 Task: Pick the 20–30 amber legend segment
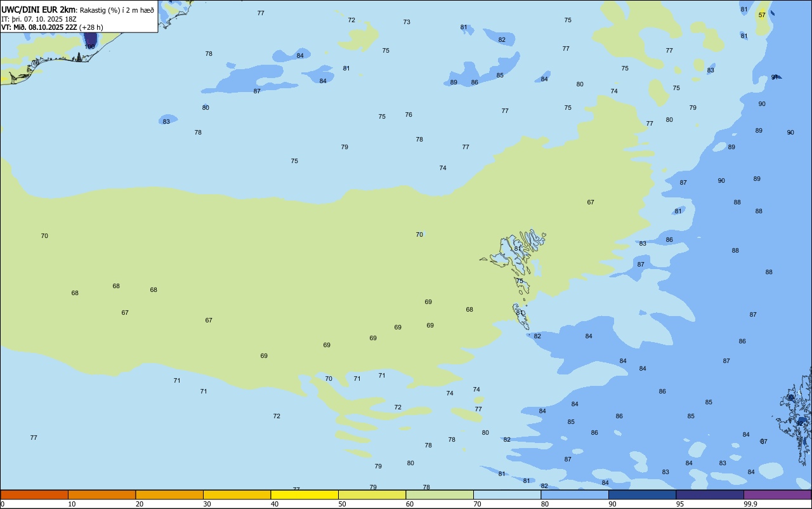169,494
